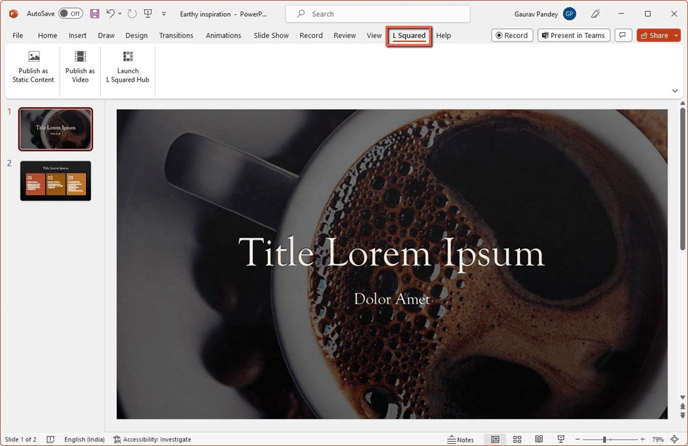The image size is (688, 446).
Task: Launch L Squared Hub
Action: (x=128, y=67)
